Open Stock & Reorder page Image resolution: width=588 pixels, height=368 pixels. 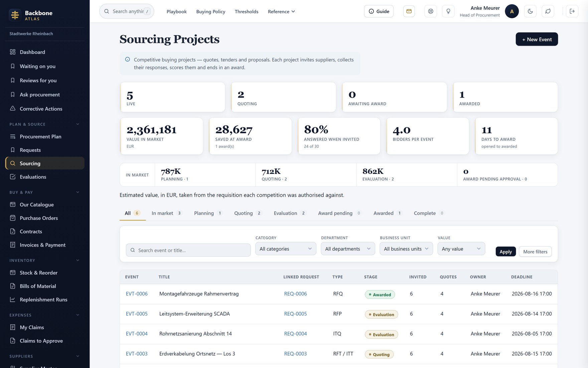pyautogui.click(x=45, y=273)
